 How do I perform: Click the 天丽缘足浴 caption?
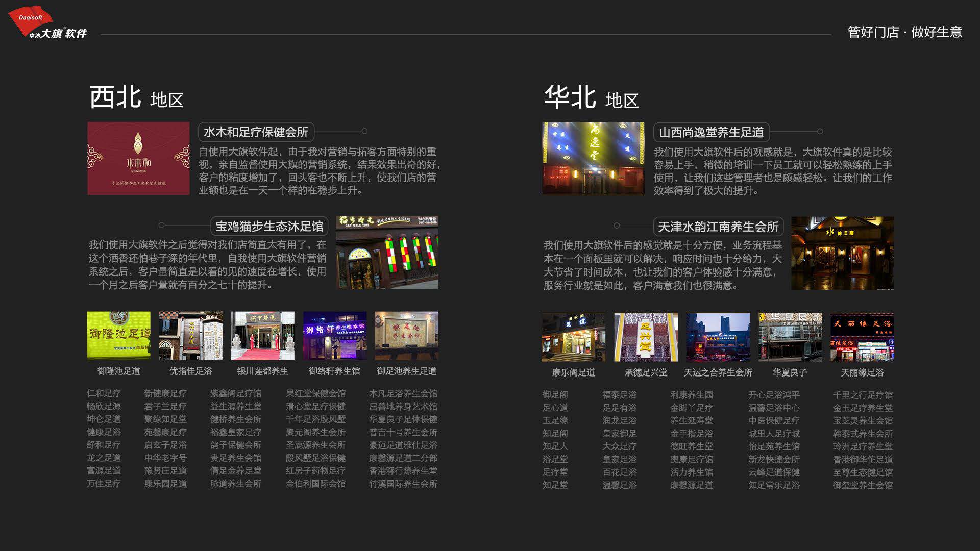[x=862, y=372]
